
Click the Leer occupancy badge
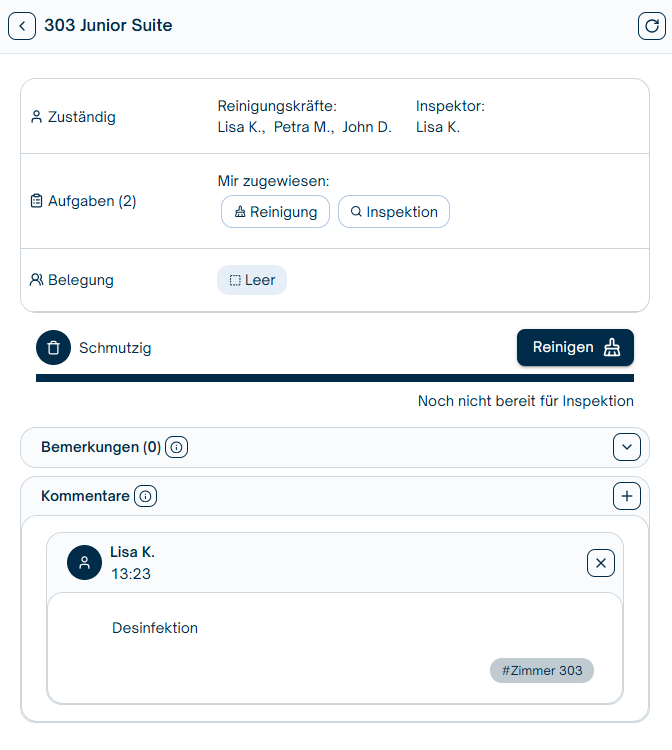[x=252, y=280]
